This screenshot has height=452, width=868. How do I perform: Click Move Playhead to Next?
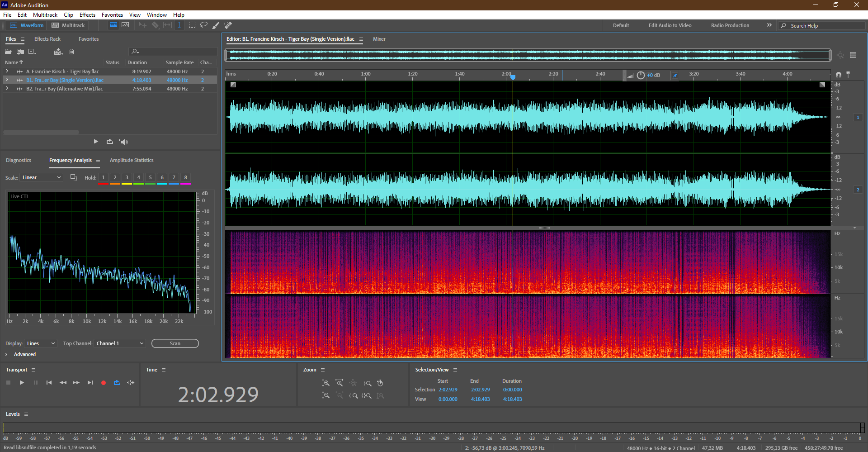(x=90, y=383)
